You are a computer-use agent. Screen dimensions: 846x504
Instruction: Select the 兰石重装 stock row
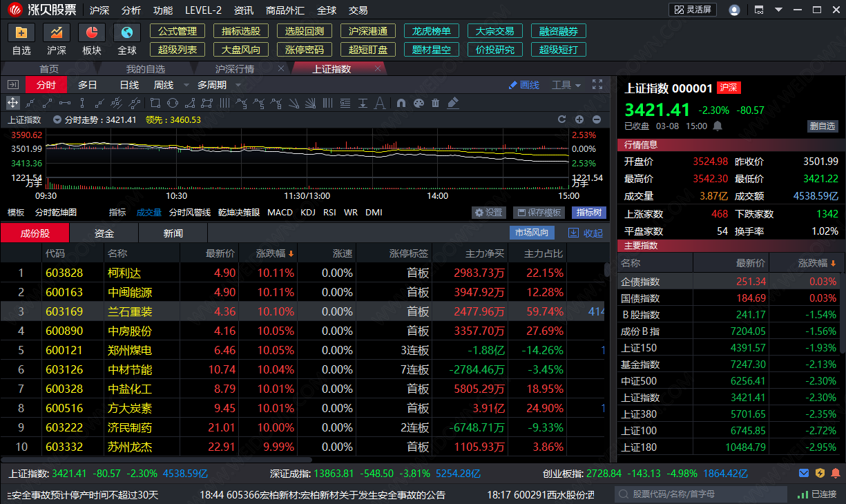(302, 311)
